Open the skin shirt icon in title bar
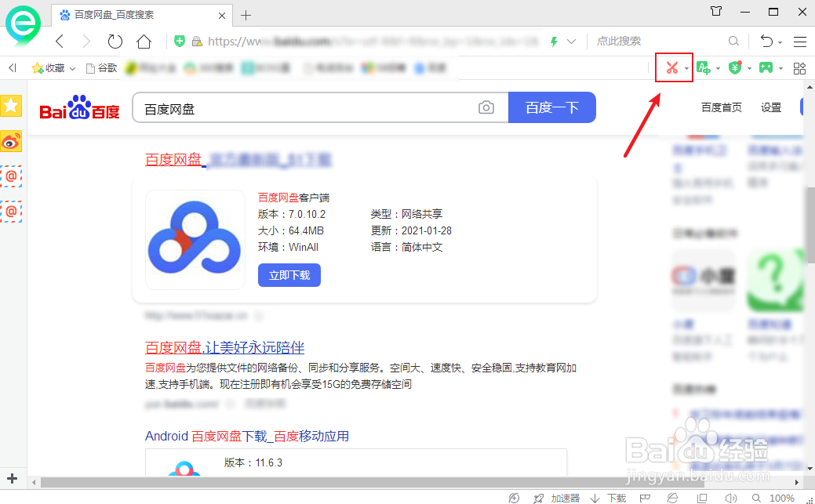Image resolution: width=815 pixels, height=504 pixels. [x=716, y=11]
